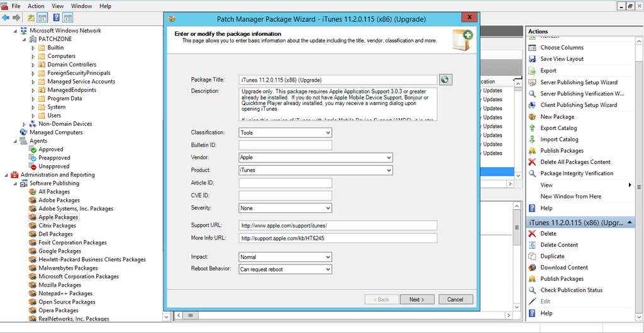Click the back navigation arrow in toolbar
This screenshot has width=644, height=333.
[6, 18]
